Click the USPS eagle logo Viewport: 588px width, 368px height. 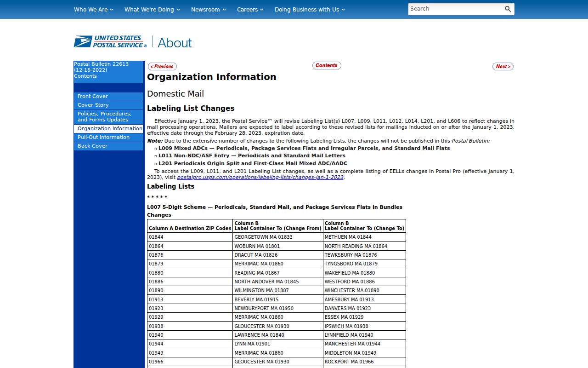pos(110,42)
